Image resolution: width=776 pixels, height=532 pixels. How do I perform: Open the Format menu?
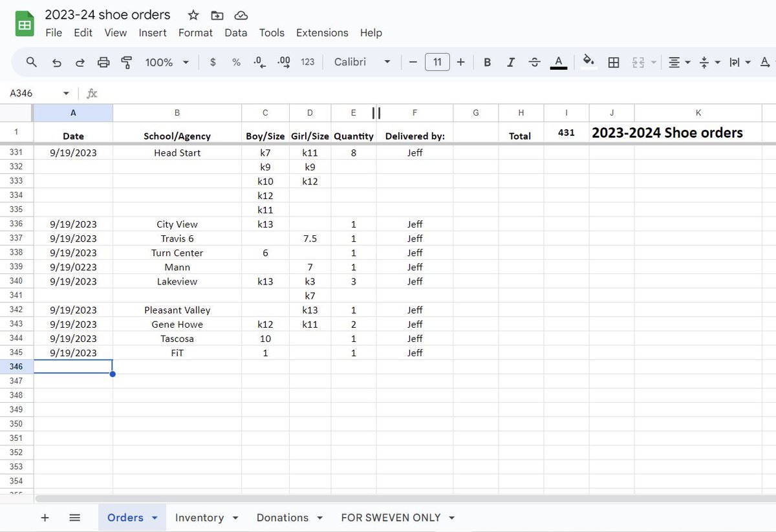tap(195, 32)
